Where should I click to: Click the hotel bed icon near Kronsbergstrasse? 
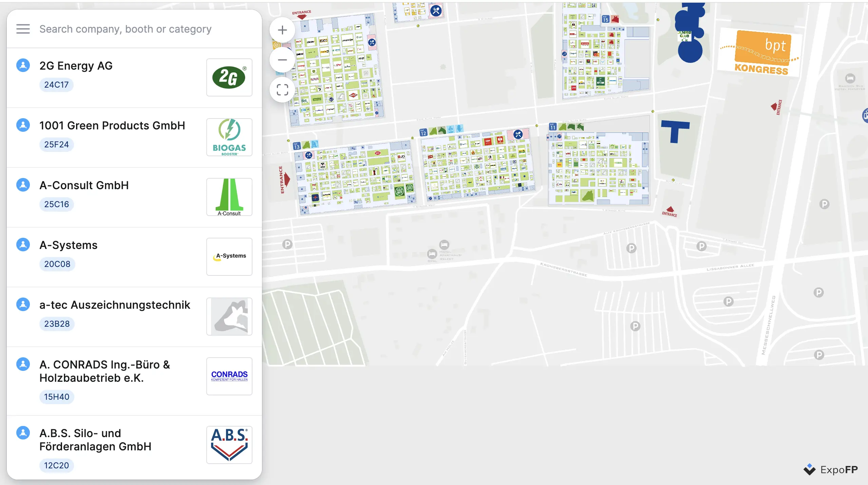(x=444, y=245)
